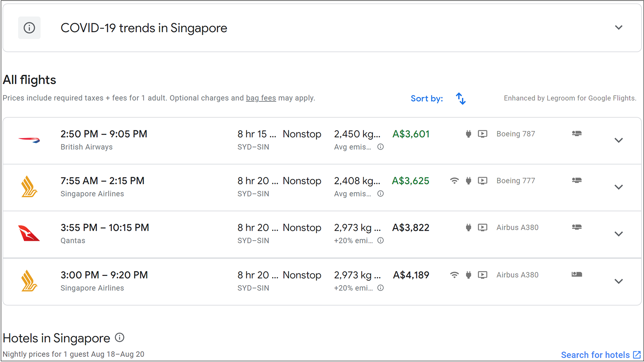Open emissions info icon for Qantas flight

pos(380,241)
